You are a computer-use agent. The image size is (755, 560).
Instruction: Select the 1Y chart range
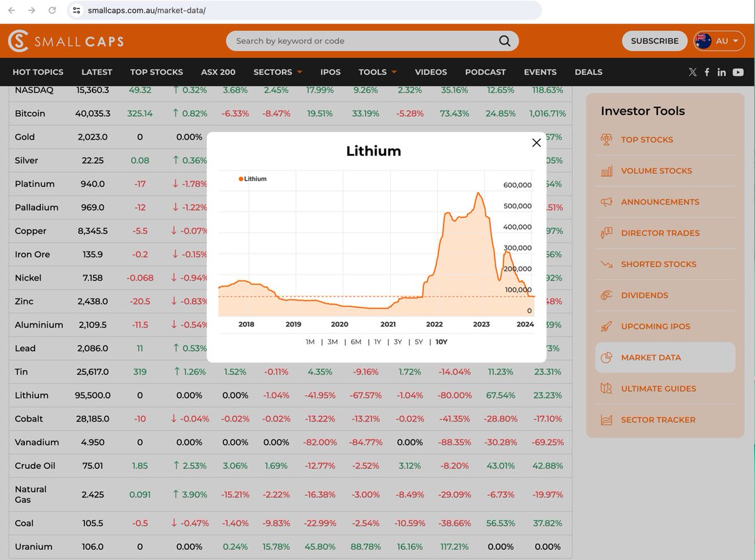point(377,342)
